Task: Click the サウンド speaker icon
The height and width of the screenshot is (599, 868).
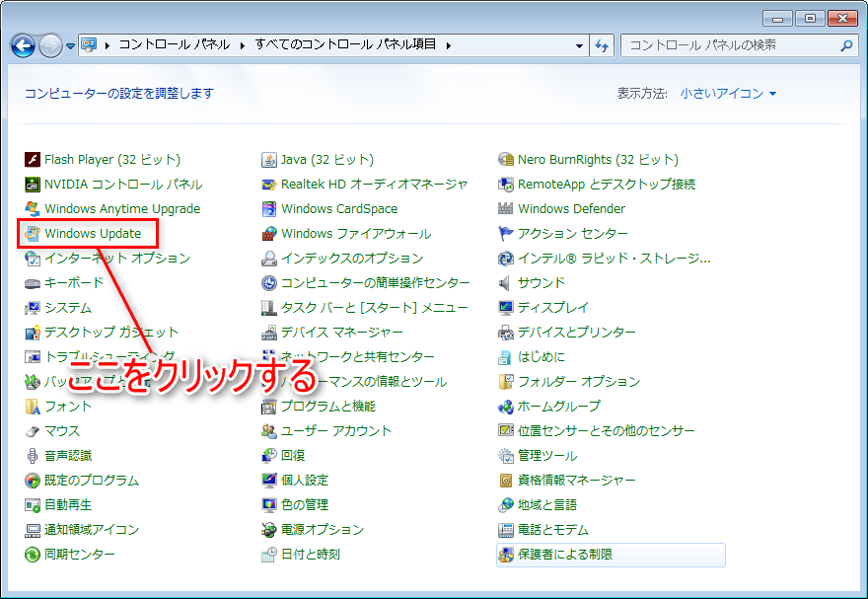Action: pyautogui.click(x=504, y=283)
